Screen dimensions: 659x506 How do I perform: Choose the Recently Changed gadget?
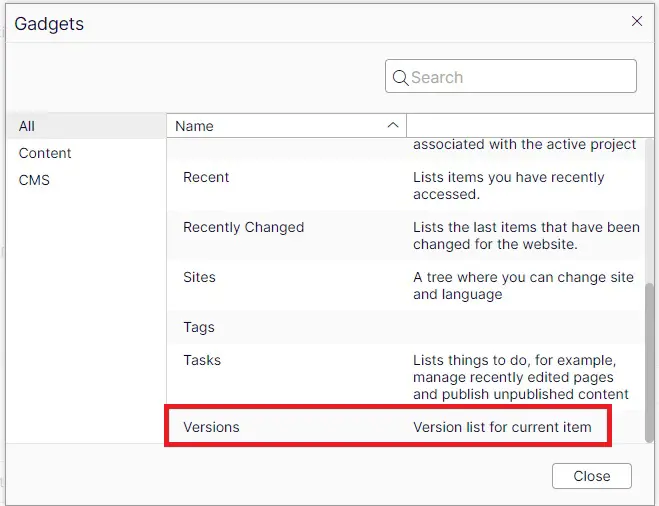point(243,227)
